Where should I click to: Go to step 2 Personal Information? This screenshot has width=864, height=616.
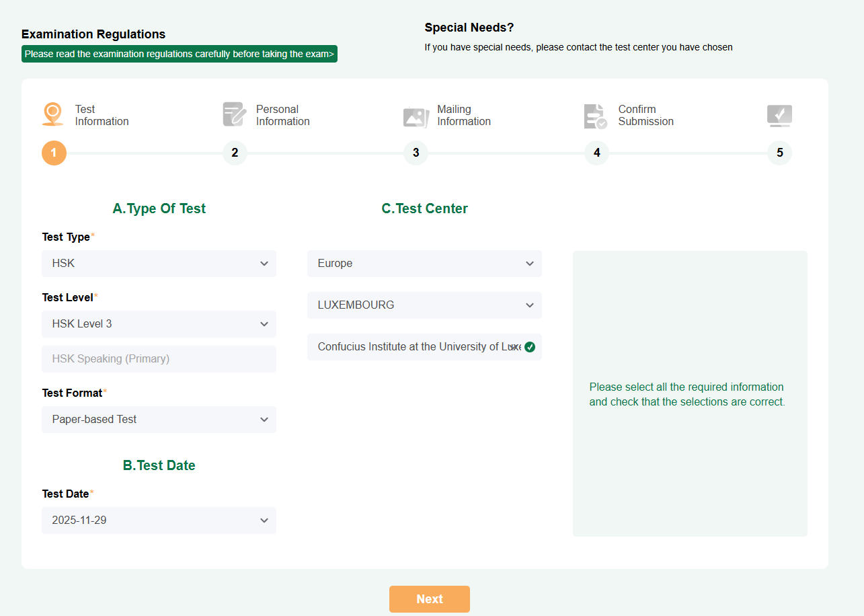pos(235,153)
